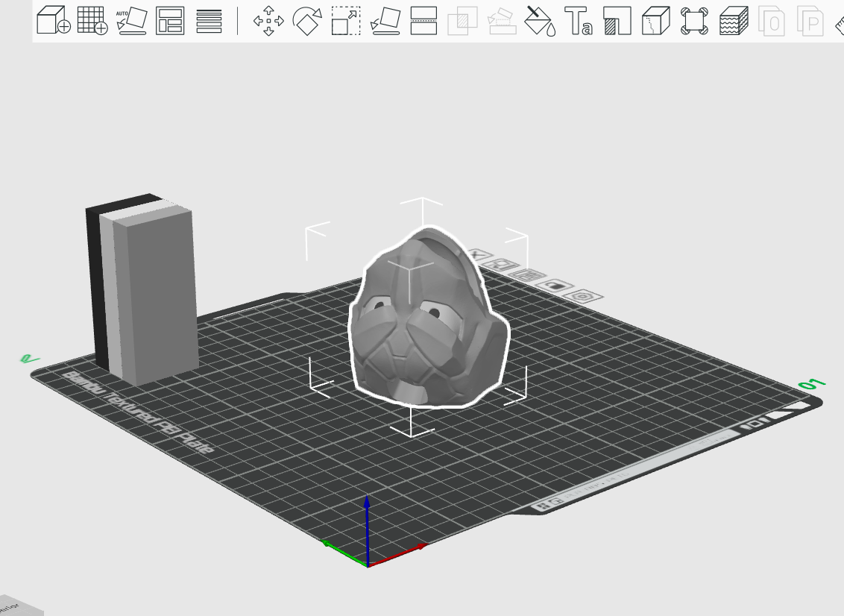Select the Rotate tool

(x=307, y=20)
